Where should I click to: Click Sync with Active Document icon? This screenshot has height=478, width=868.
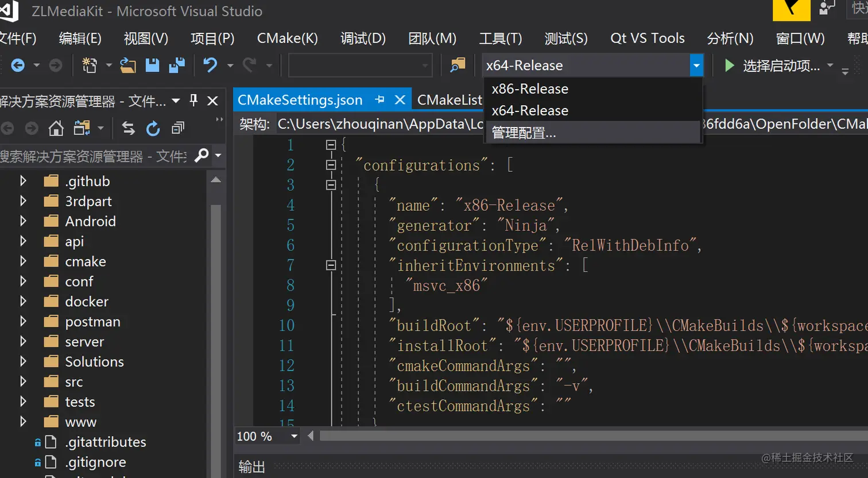[x=128, y=128]
